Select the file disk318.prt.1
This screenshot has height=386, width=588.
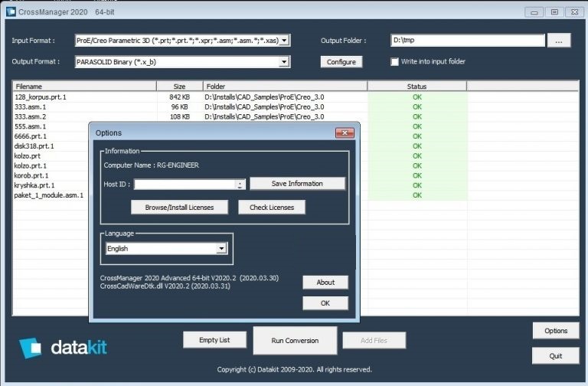[x=34, y=146]
